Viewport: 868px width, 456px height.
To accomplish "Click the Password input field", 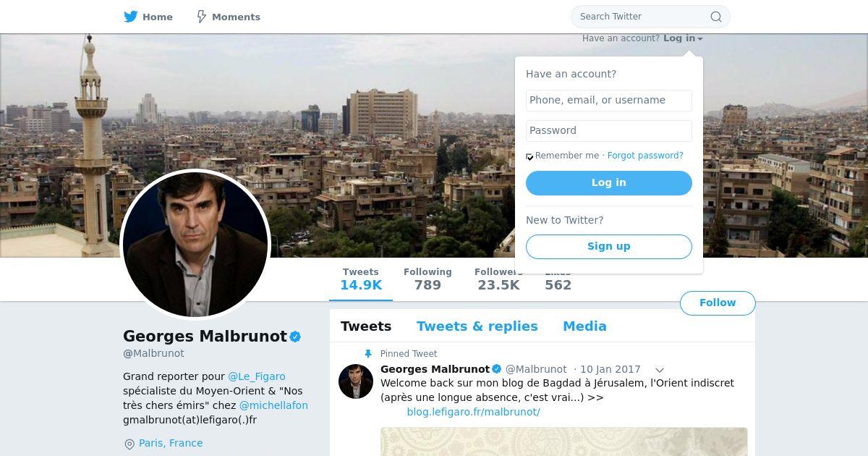I will pyautogui.click(x=609, y=131).
